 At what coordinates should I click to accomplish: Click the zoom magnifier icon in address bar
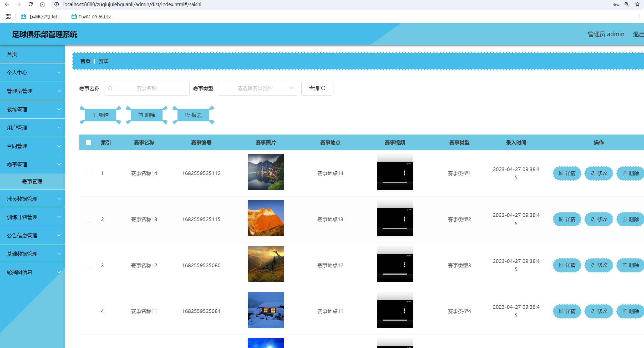[627, 4]
